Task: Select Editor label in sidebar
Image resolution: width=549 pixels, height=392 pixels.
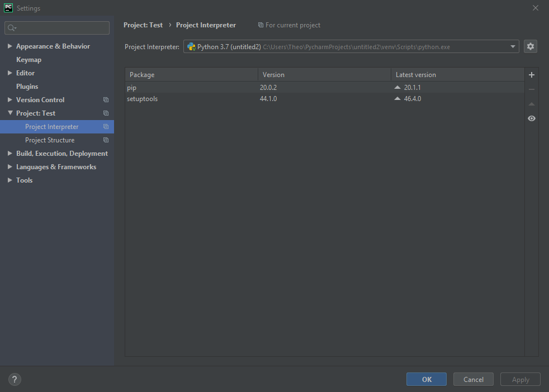Action: [x=25, y=73]
